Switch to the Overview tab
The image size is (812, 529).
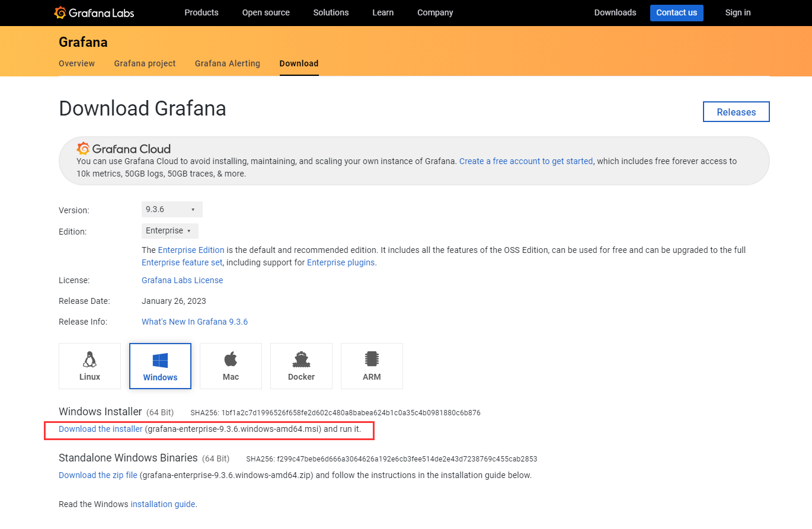pos(76,63)
